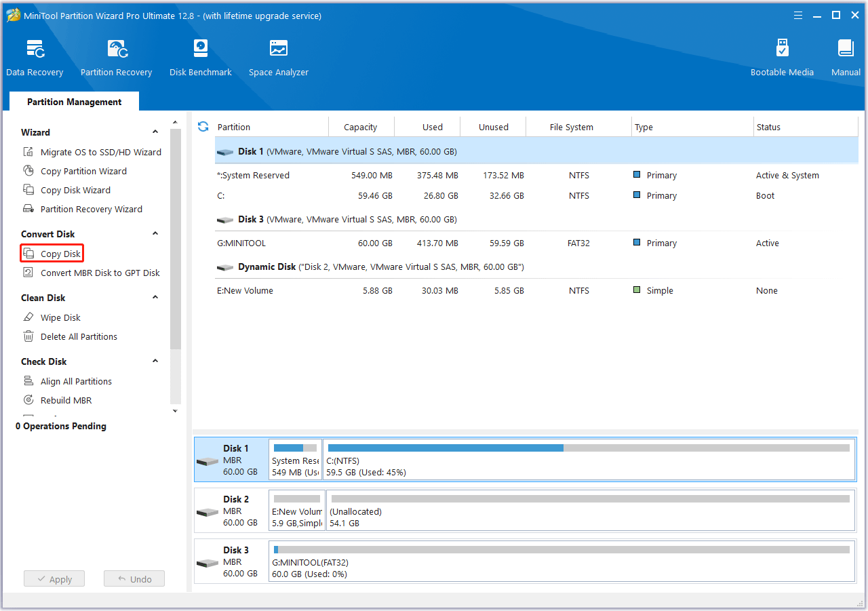Click the Apply button
Screen dimensions: 868x611
[x=54, y=579]
